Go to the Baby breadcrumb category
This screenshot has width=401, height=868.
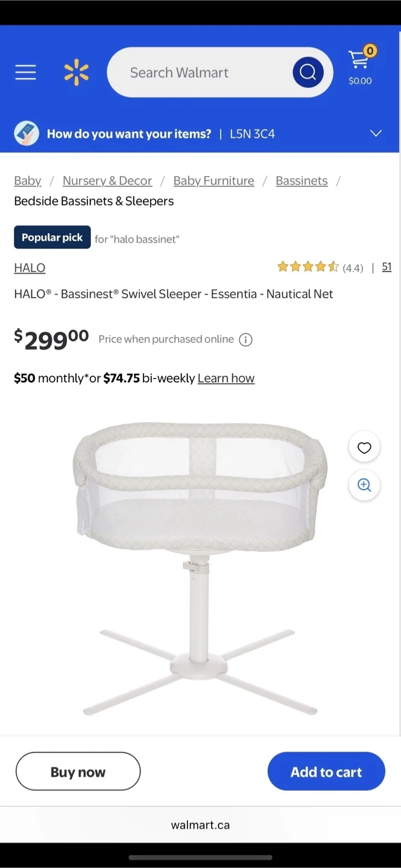click(28, 181)
